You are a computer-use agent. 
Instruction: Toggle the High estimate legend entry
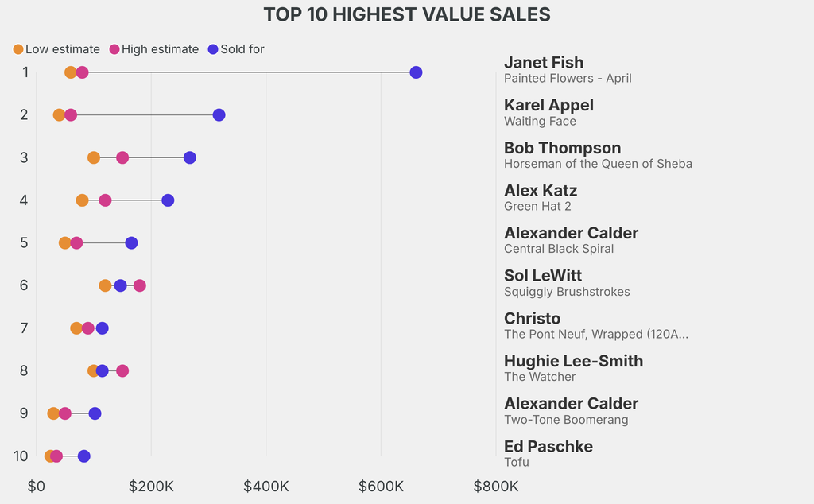click(x=153, y=49)
